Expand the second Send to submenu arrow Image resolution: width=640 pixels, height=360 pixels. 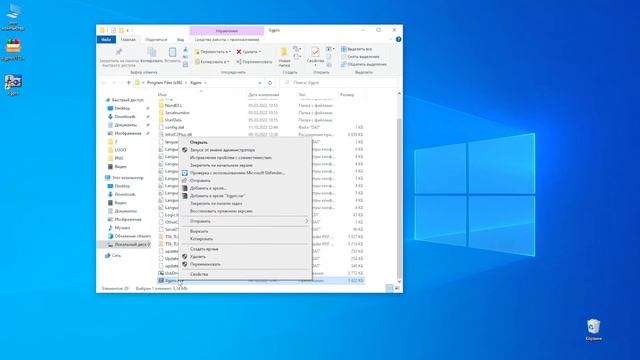(307, 221)
